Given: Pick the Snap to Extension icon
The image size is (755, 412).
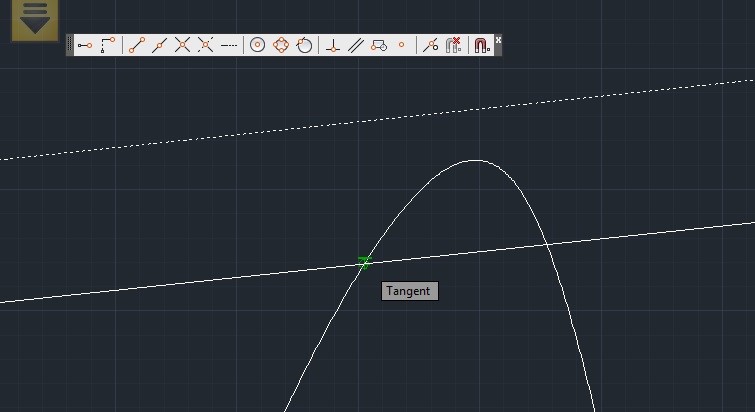Looking at the screenshot, I should click(x=229, y=45).
